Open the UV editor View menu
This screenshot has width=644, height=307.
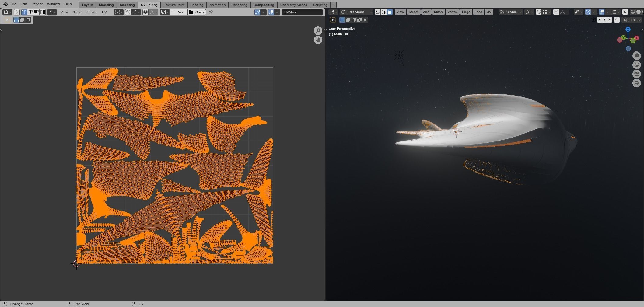(64, 12)
